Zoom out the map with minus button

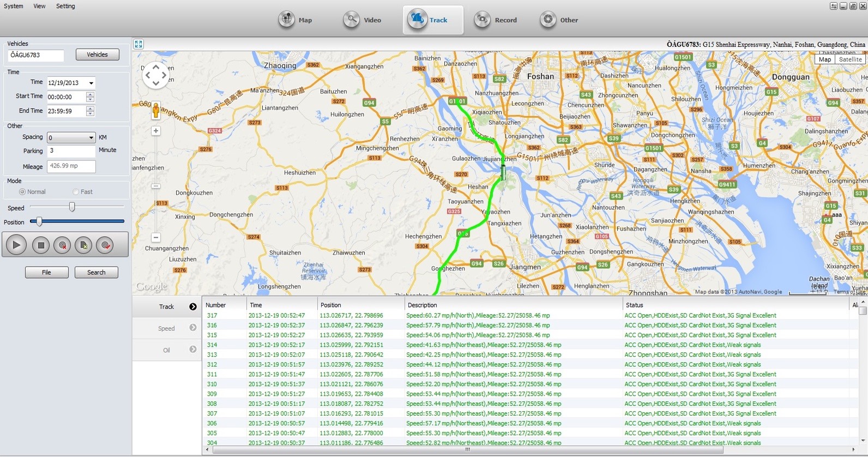pyautogui.click(x=156, y=237)
